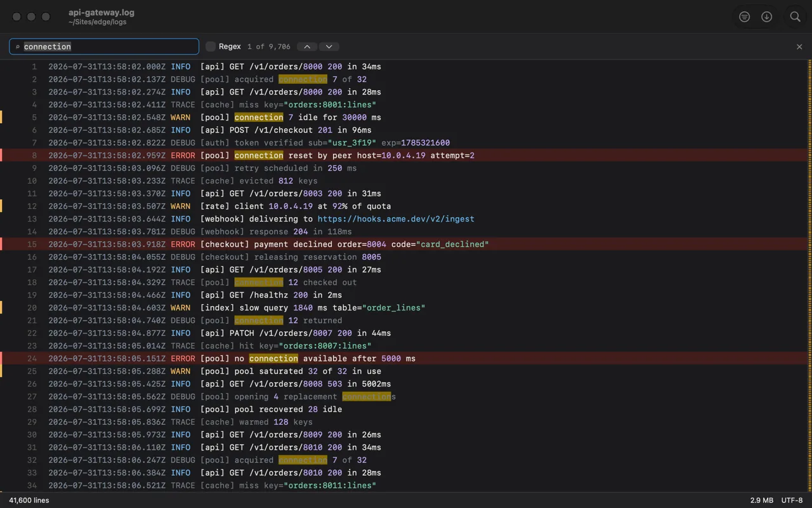Click the scroll-to-bottom arrow icon

click(766, 17)
